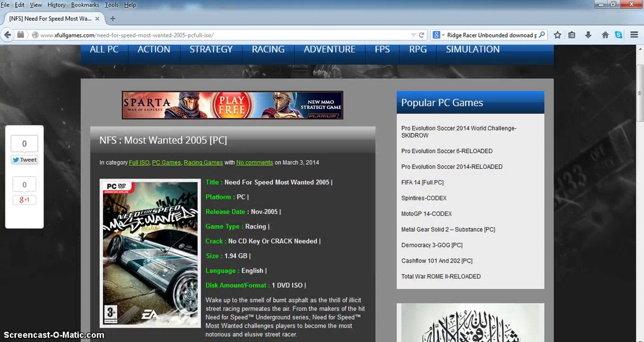
Task: Open the search engine selector dropdown
Action: tap(439, 35)
